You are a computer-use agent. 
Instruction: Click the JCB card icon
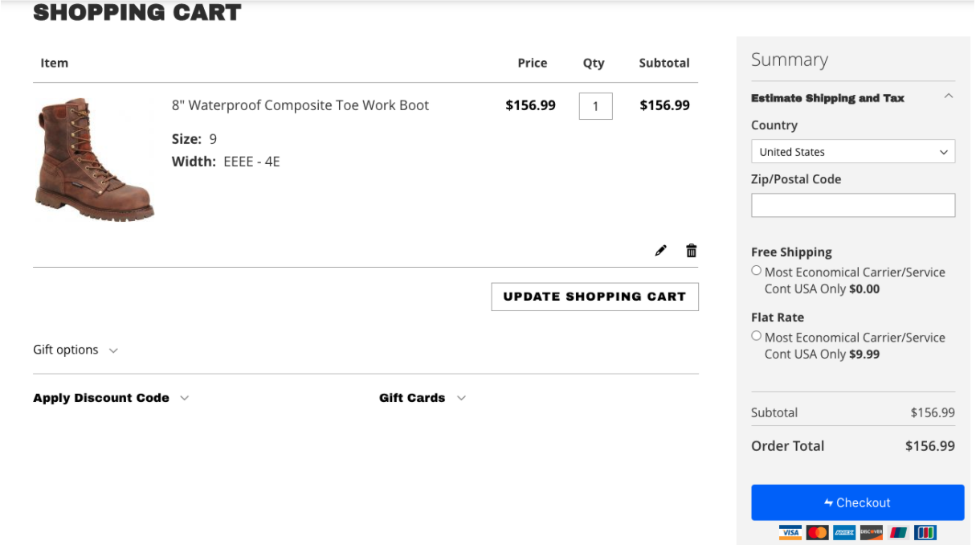[925, 532]
